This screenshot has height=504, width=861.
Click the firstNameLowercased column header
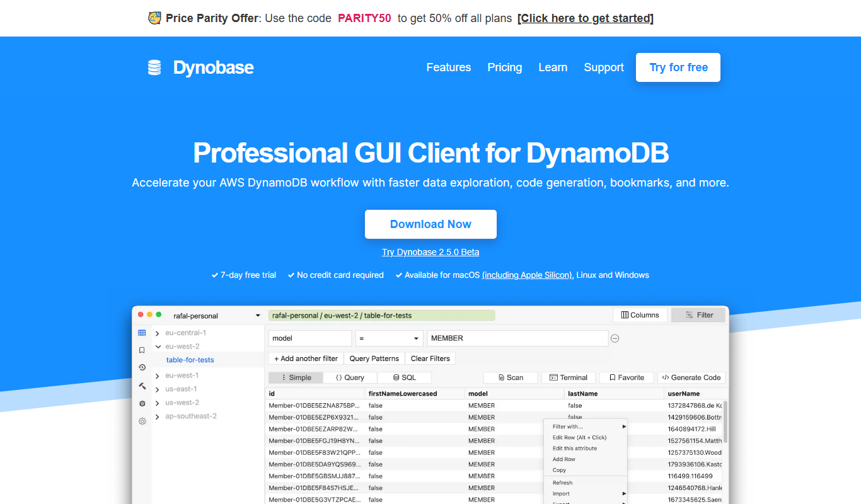coord(415,394)
